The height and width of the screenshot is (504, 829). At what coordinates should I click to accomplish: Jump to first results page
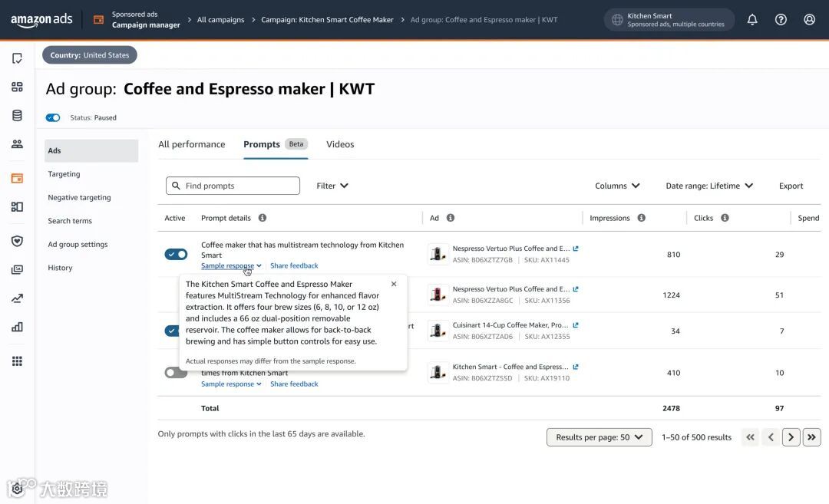pos(750,437)
